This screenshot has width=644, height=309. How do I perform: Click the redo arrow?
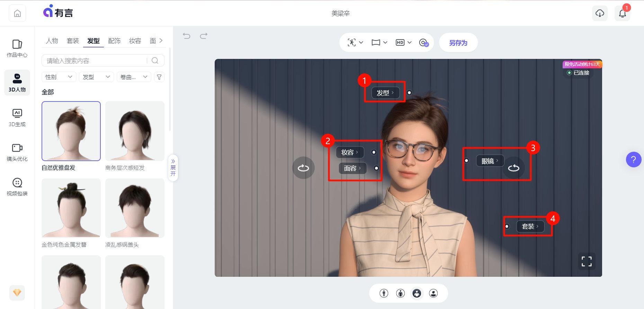click(204, 36)
